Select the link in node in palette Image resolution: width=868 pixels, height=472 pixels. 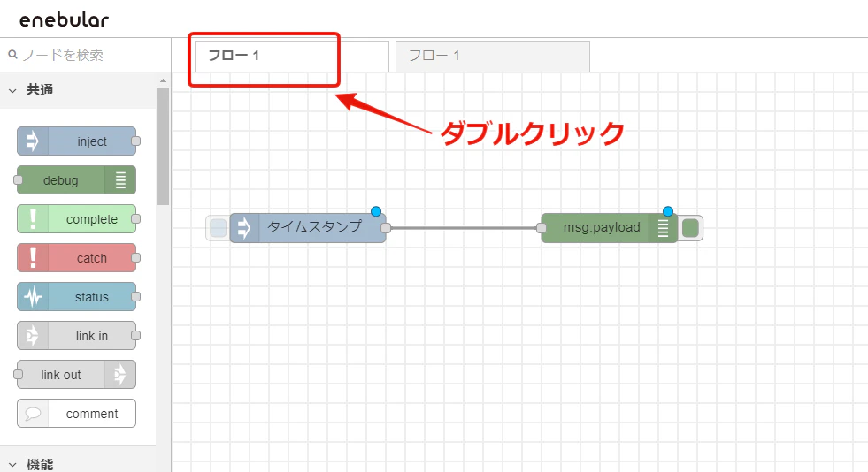[76, 336]
